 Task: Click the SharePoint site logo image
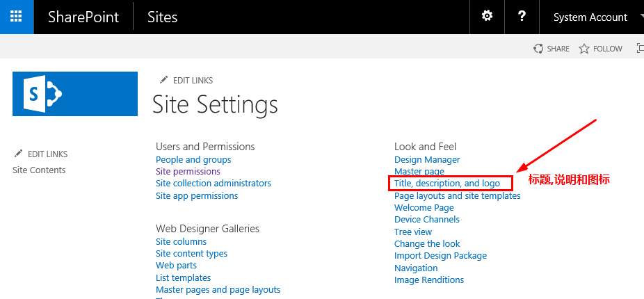click(x=75, y=94)
